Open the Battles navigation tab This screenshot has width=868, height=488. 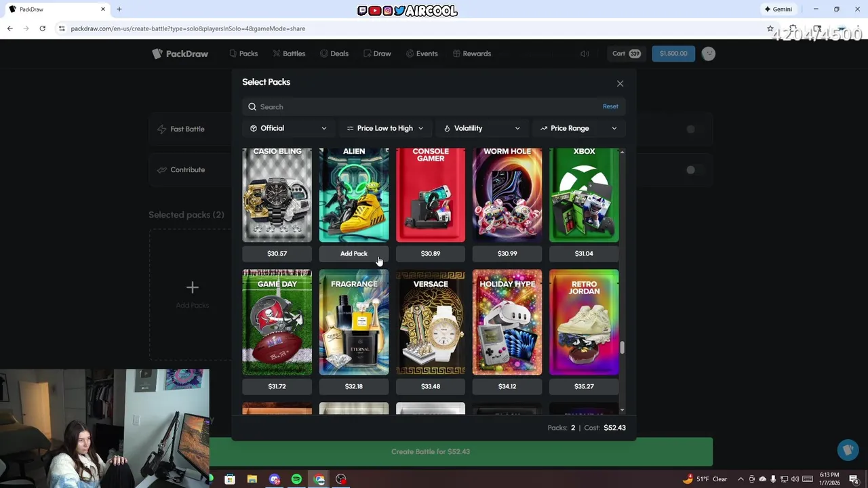pos(289,54)
